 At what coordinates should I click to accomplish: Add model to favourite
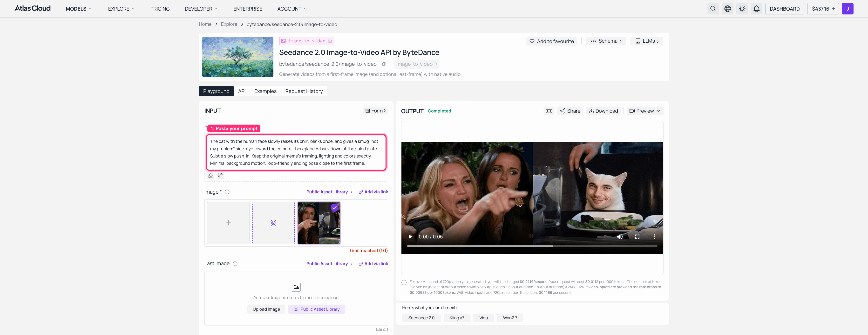552,41
